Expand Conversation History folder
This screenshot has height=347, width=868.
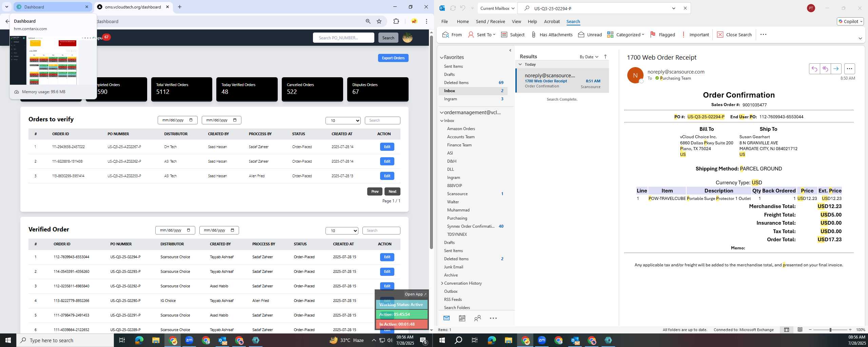442,283
